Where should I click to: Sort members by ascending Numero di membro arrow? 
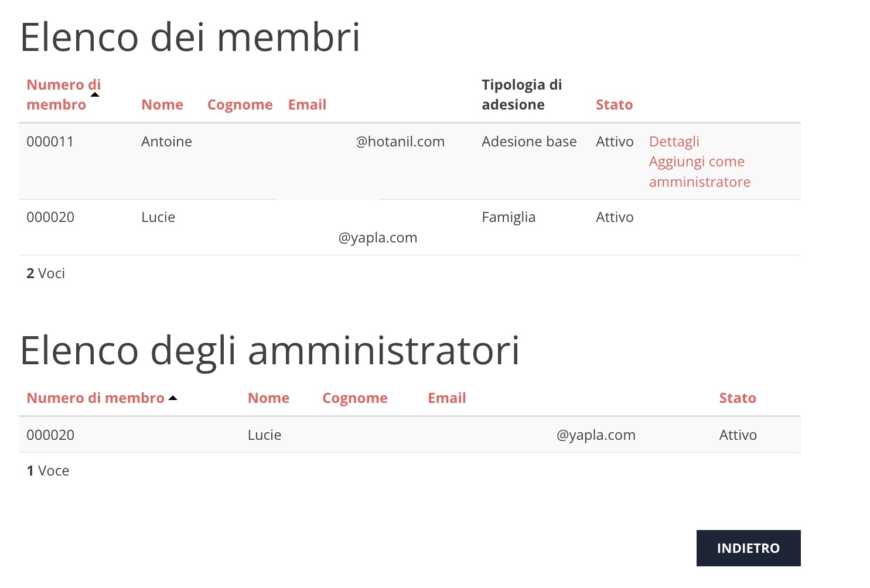(95, 94)
